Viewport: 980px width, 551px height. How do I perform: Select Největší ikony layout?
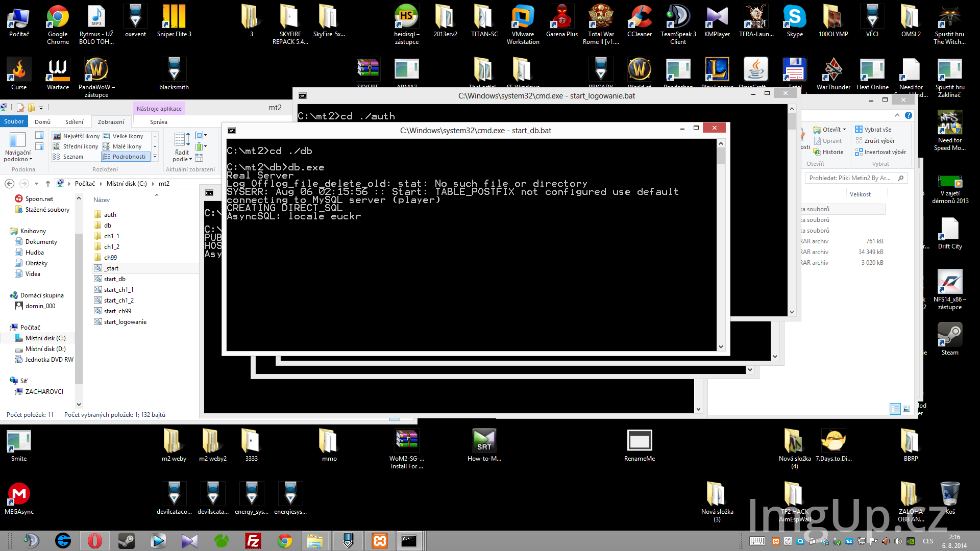[77, 136]
